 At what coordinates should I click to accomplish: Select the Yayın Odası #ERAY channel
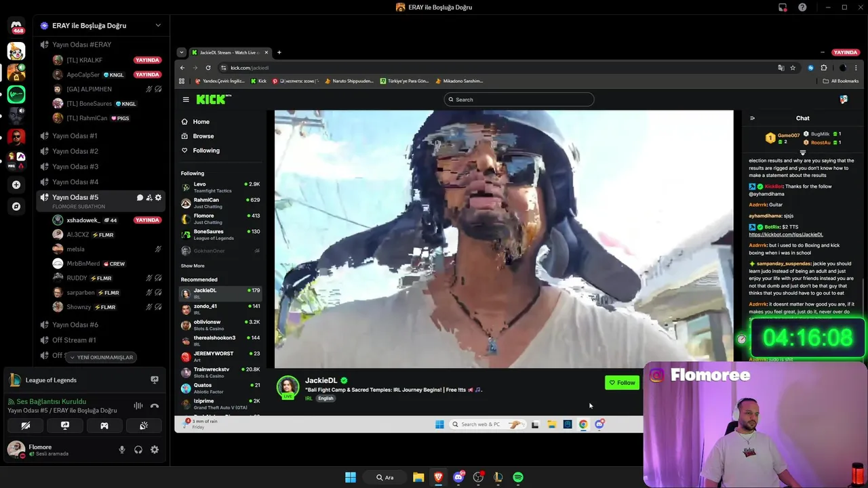pos(81,45)
